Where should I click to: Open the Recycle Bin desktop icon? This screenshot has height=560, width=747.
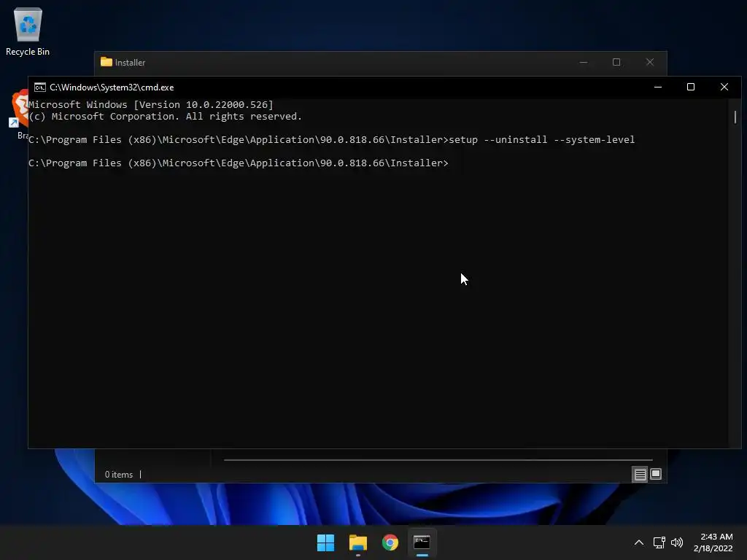pos(28,32)
